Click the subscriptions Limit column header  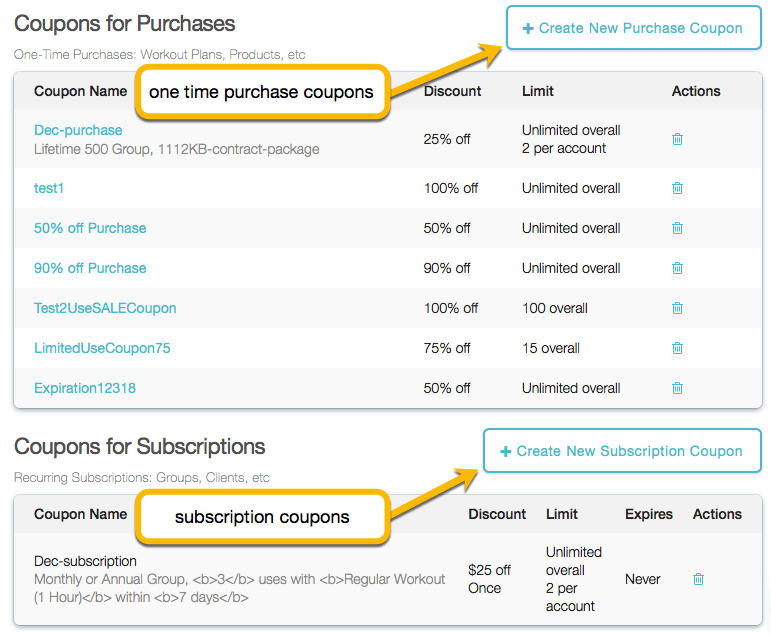point(562,514)
